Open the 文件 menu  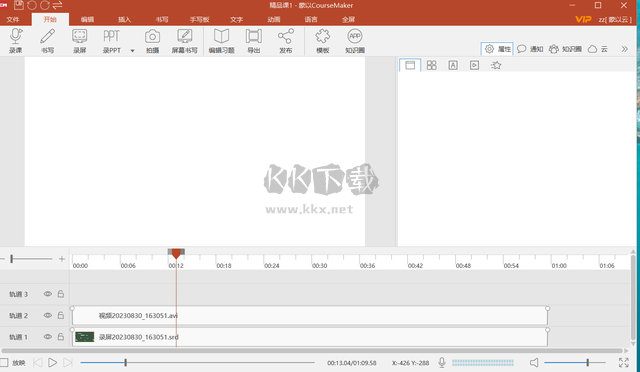[13, 20]
